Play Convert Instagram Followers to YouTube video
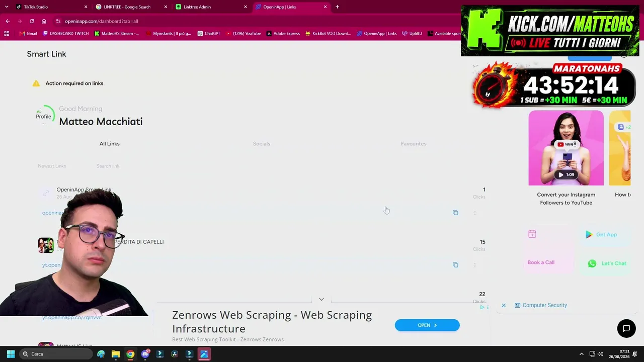The width and height of the screenshot is (644, 362). coord(566,148)
